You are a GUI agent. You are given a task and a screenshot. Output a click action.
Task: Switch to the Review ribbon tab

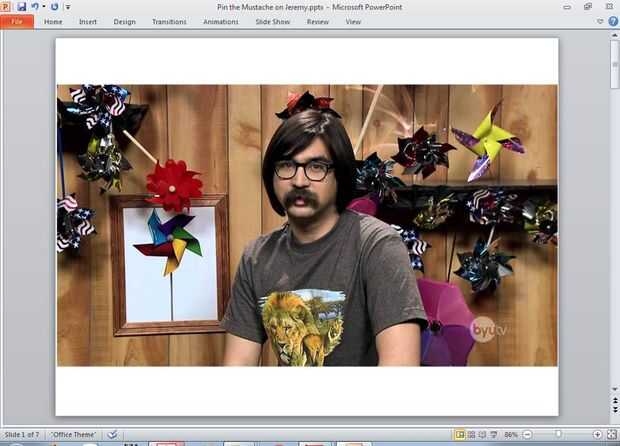[x=318, y=22]
